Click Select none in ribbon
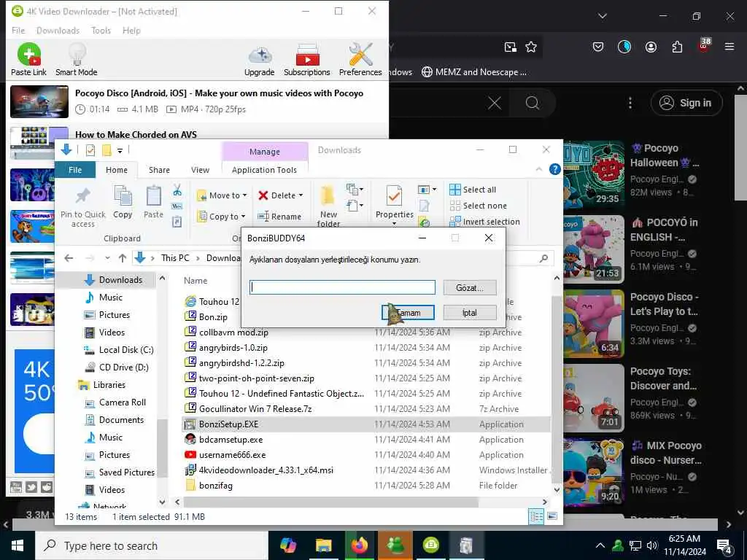This screenshot has height=560, width=747. (479, 206)
